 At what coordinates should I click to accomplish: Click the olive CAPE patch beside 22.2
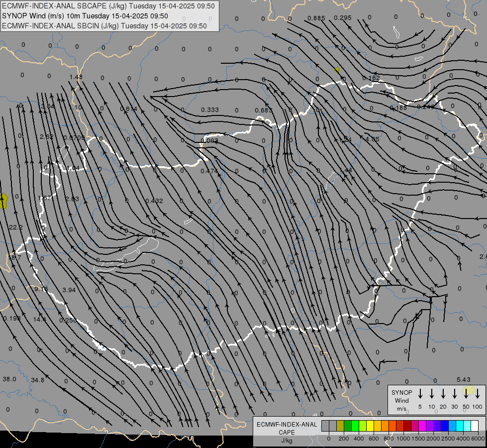coord(3,201)
